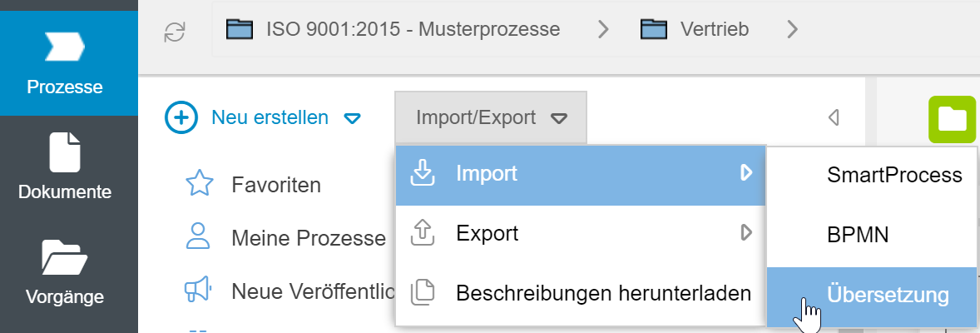Open the Dokumente sidebar section
980x333 pixels.
(65, 167)
